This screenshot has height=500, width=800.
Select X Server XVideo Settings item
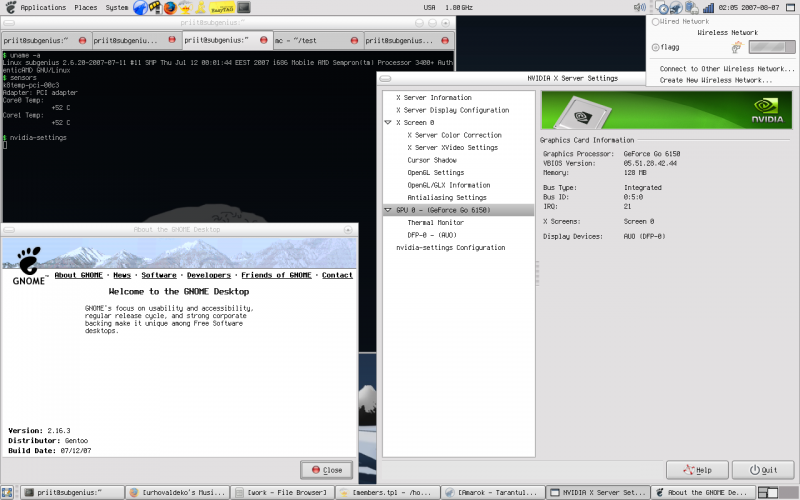point(452,147)
